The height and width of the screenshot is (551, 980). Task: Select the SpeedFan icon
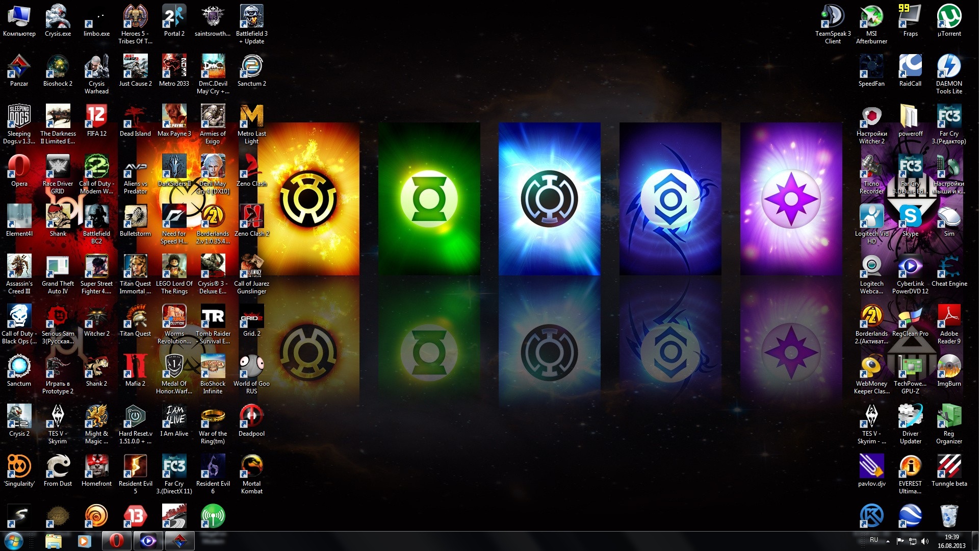click(x=871, y=71)
